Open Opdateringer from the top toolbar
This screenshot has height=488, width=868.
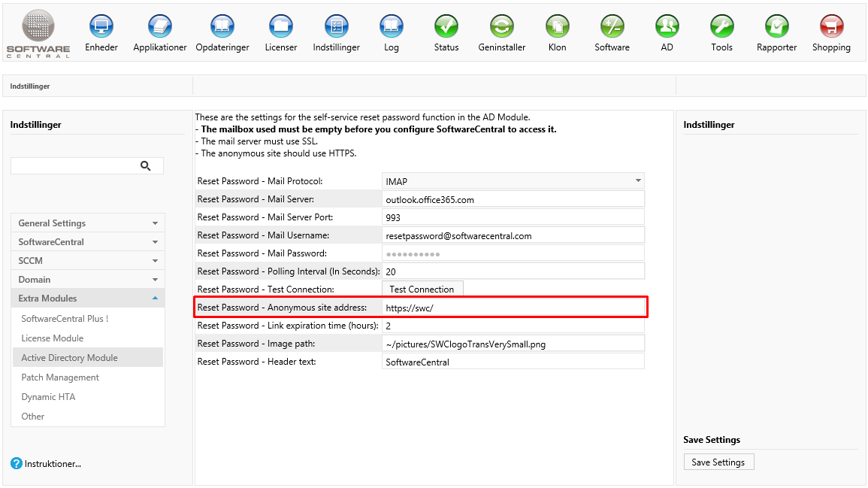pos(222,27)
